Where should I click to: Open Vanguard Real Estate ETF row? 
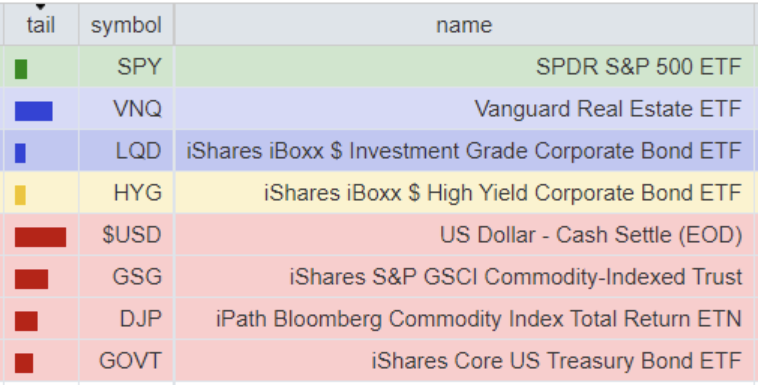click(380, 109)
